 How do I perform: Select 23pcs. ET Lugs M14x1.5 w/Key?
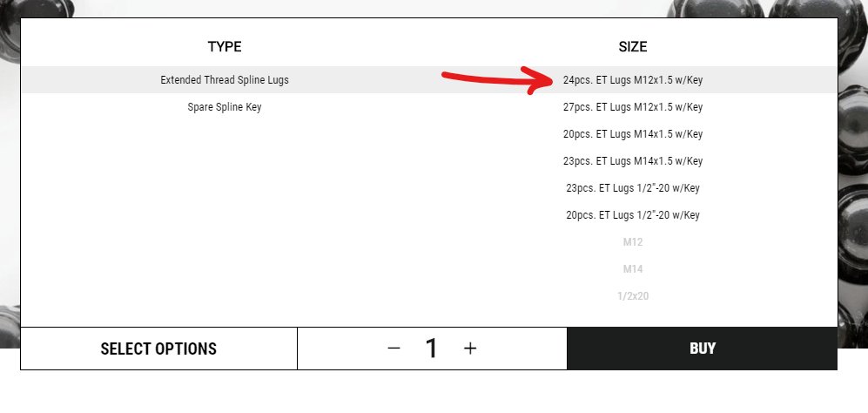tap(633, 161)
